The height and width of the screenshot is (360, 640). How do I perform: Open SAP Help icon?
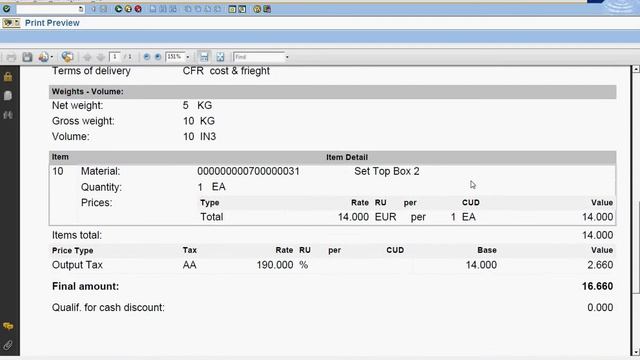point(257,9)
